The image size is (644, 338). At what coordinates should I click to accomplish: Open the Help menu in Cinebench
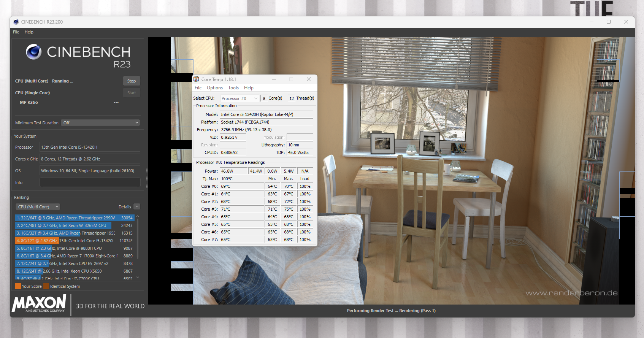coord(29,32)
